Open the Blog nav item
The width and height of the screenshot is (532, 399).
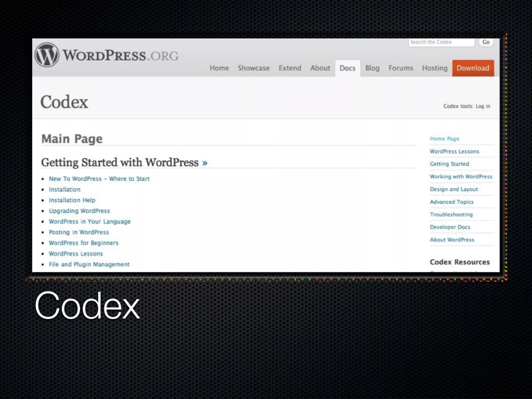pyautogui.click(x=372, y=68)
